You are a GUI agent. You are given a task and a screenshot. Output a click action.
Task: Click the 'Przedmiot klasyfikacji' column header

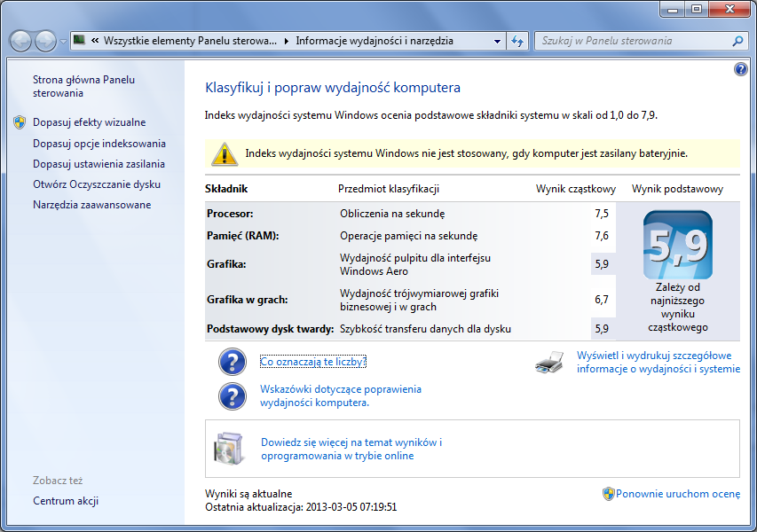pos(389,189)
